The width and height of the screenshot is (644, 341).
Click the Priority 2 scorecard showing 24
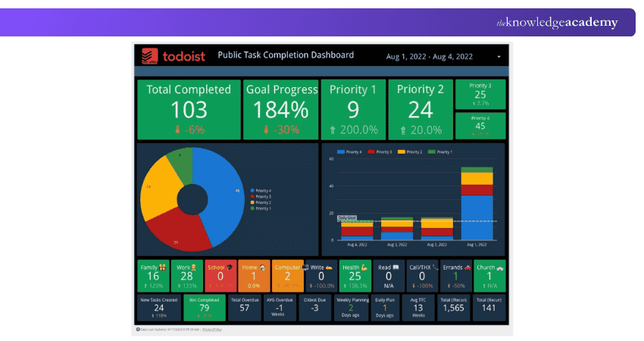point(420,110)
